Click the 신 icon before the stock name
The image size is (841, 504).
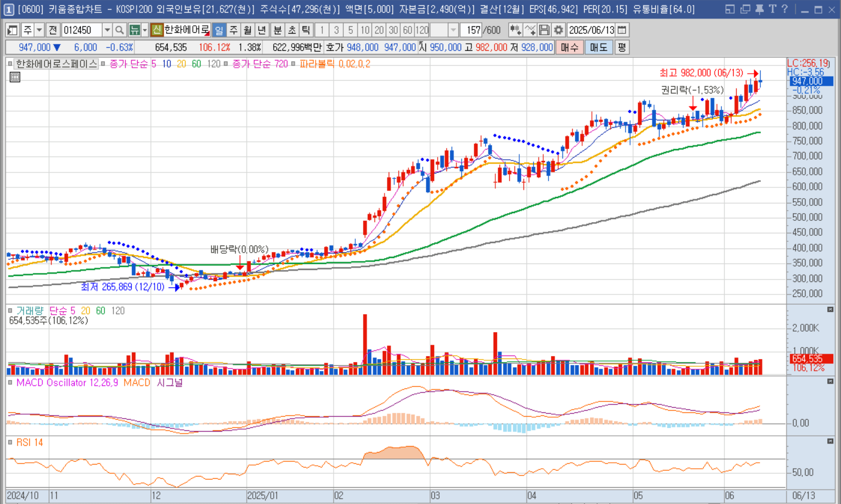tap(156, 30)
